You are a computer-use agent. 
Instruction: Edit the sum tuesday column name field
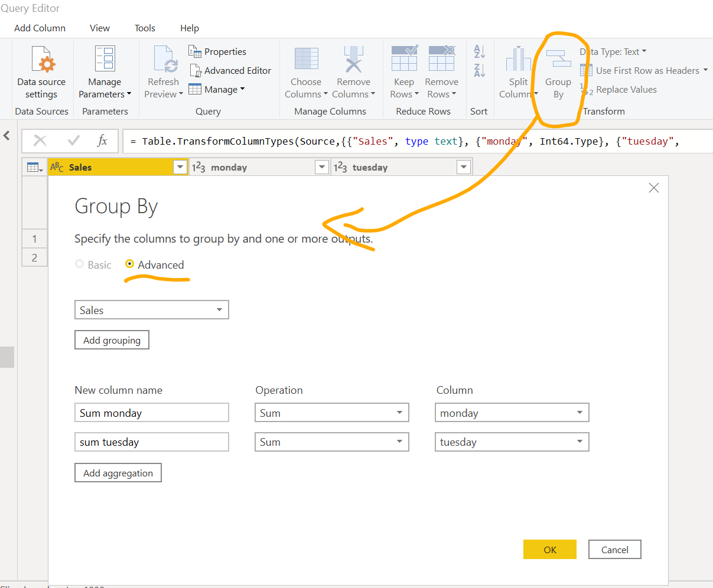click(x=152, y=442)
